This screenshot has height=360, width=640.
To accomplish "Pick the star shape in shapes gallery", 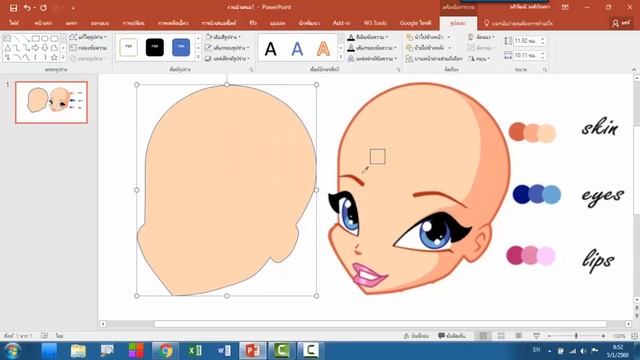I will coord(54,58).
